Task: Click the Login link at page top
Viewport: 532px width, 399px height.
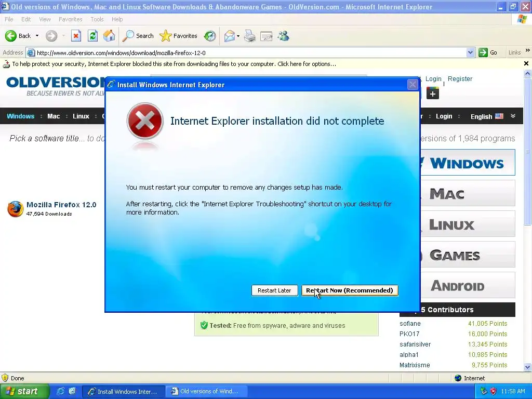Action: [x=433, y=79]
